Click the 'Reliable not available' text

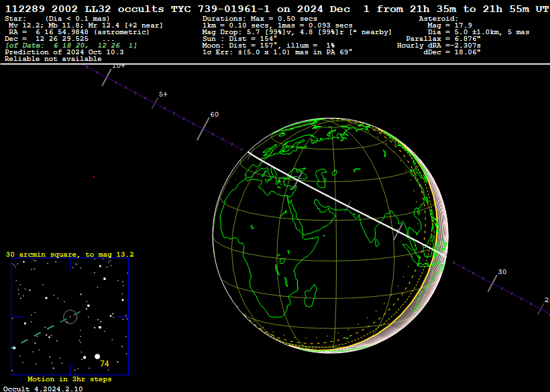click(53, 59)
